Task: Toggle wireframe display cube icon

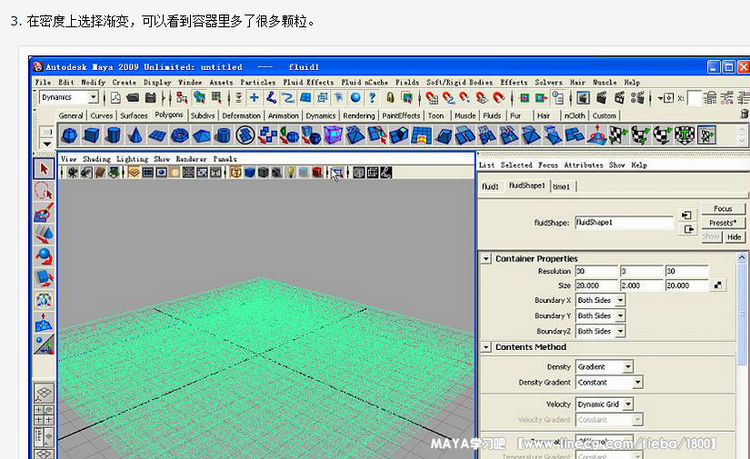Action: click(235, 172)
